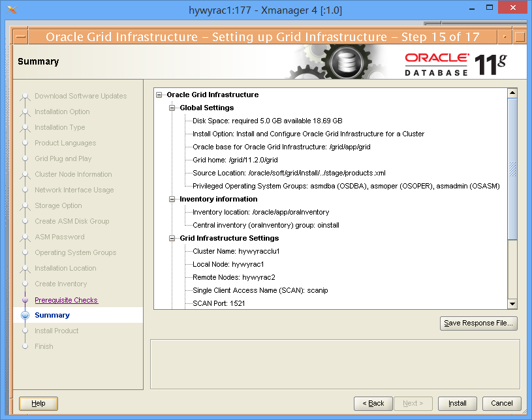The height and width of the screenshot is (420, 532).
Task: Select the Install Option tree row
Action: pyautogui.click(x=308, y=134)
